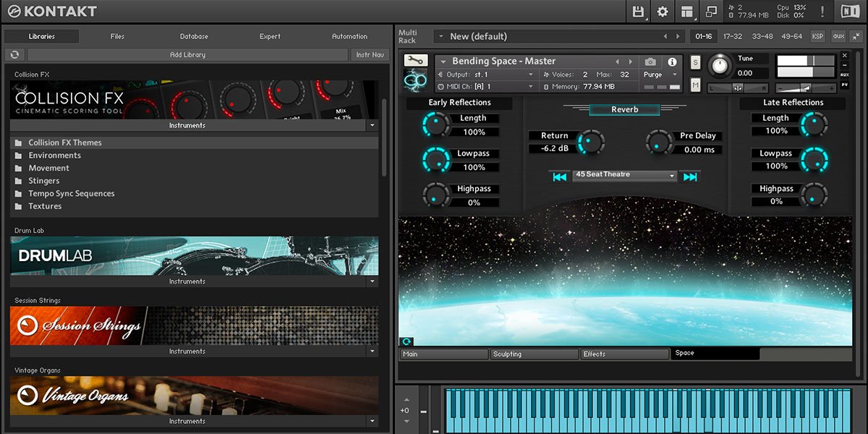
Task: Switch to the Files tab
Action: point(117,36)
